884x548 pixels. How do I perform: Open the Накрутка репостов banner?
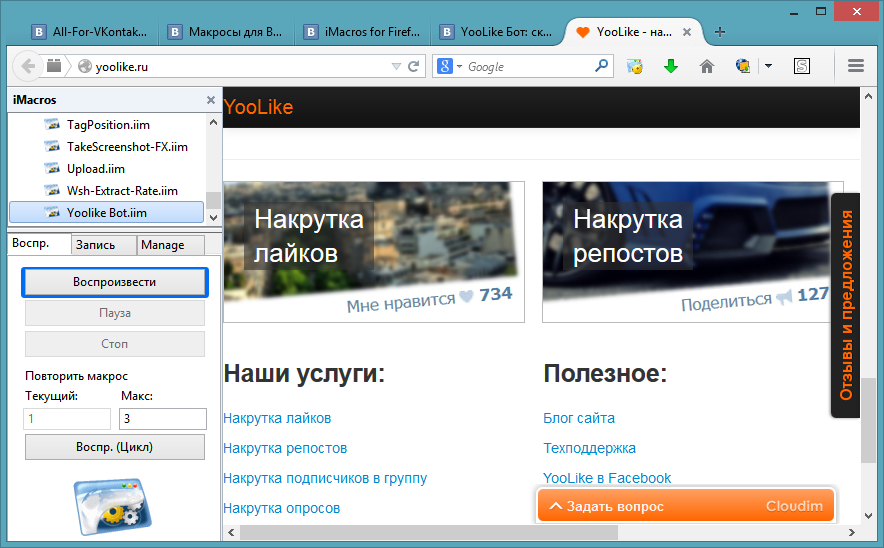[693, 252]
